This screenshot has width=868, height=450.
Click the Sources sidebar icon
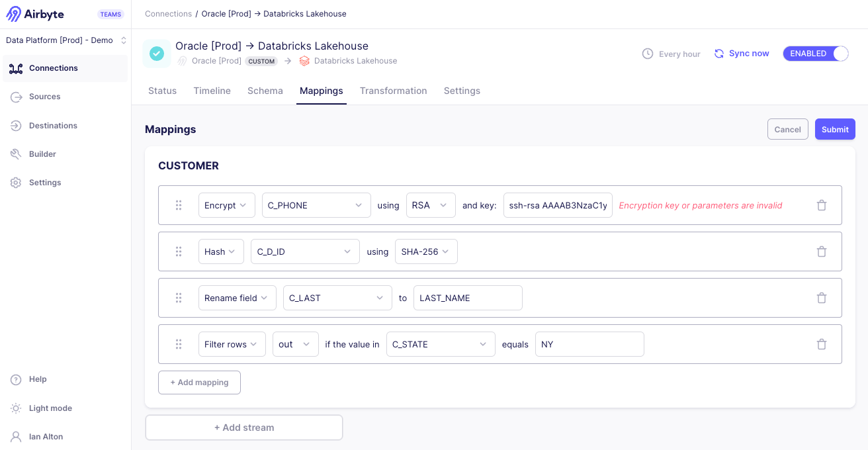17,97
